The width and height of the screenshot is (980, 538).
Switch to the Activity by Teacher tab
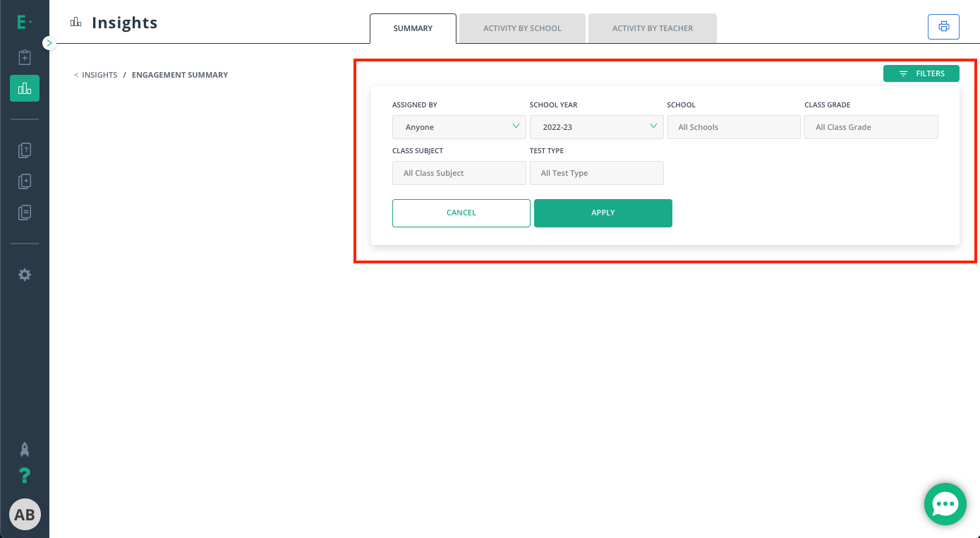coord(653,28)
